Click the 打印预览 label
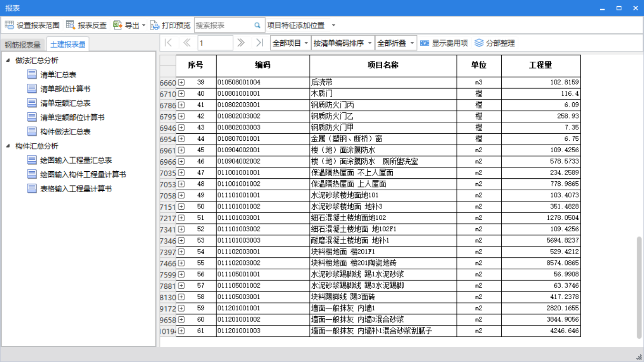The width and height of the screenshot is (644, 362). pyautogui.click(x=176, y=25)
